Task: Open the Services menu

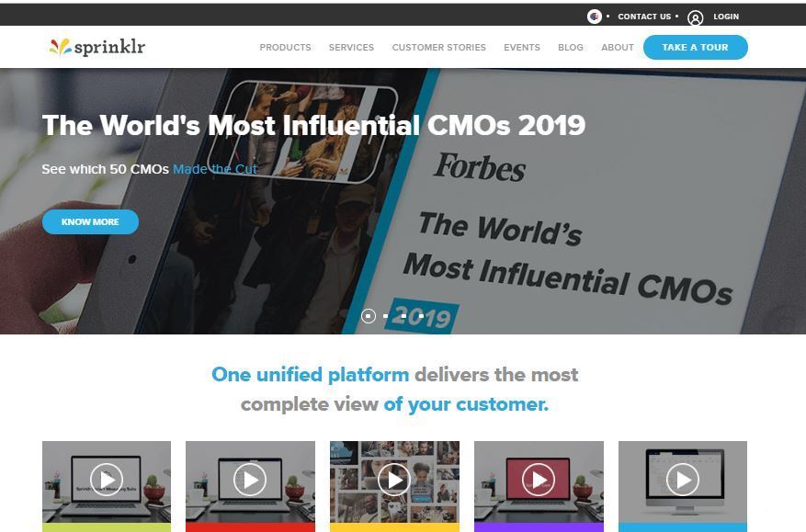Action: point(352,47)
